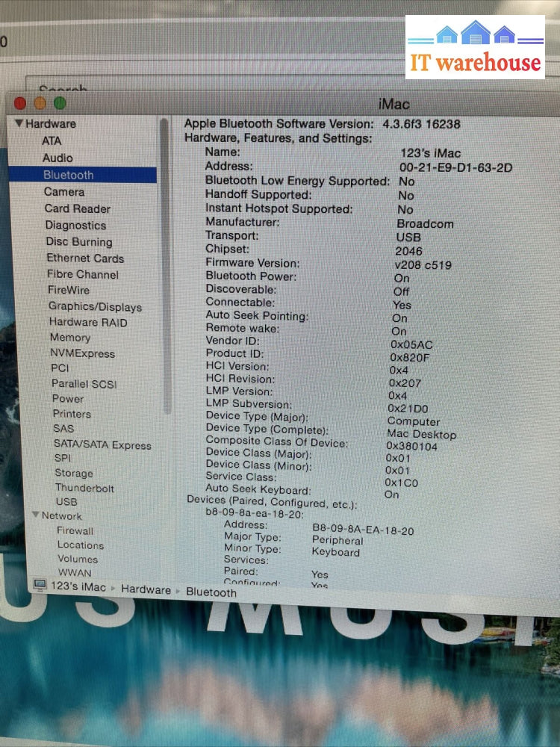Screen dimensions: 560x747
Task: Click the red close window button
Action: [x=20, y=104]
